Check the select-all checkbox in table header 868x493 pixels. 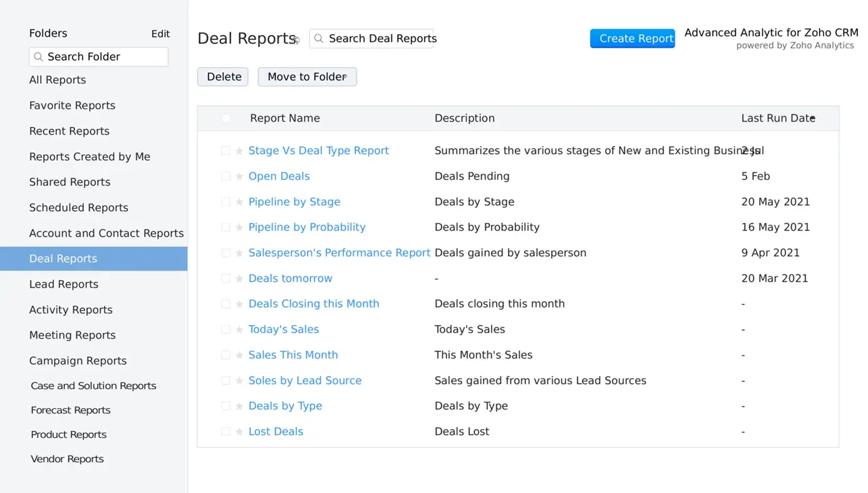tap(225, 118)
